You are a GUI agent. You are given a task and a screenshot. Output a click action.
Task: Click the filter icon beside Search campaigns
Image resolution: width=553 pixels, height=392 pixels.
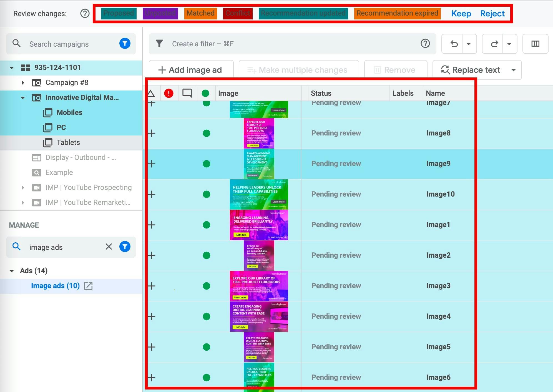tap(125, 44)
